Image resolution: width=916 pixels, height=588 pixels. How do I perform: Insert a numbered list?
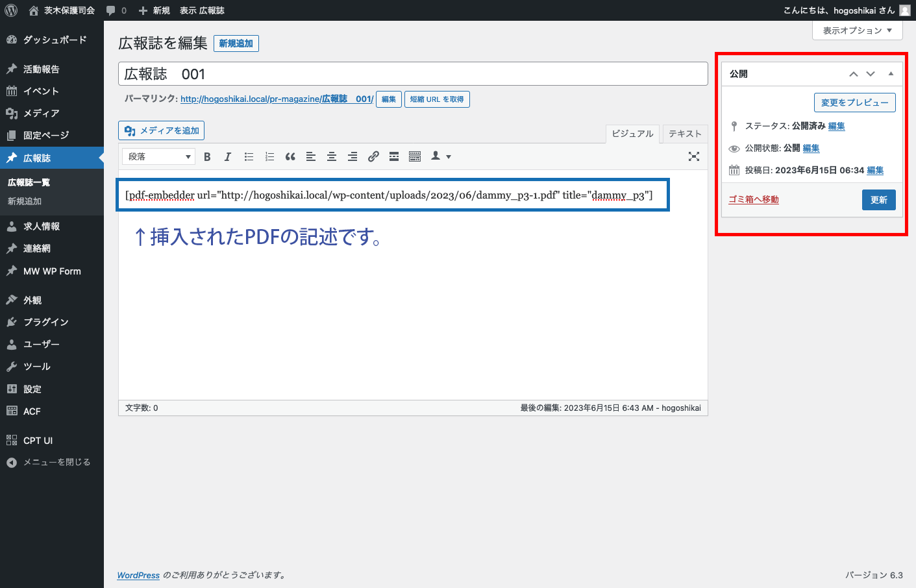pyautogui.click(x=269, y=156)
